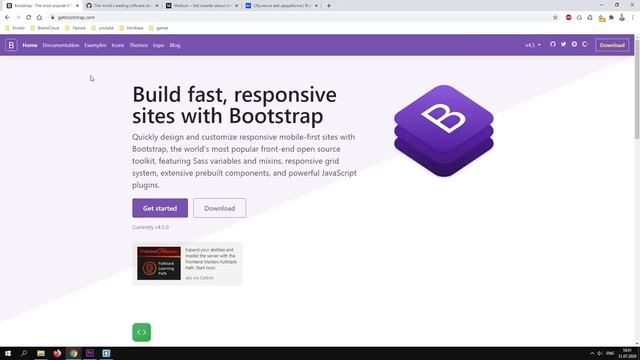Open the Chrome three-dot menu
Screen dimensions: 640x360
click(x=633, y=18)
